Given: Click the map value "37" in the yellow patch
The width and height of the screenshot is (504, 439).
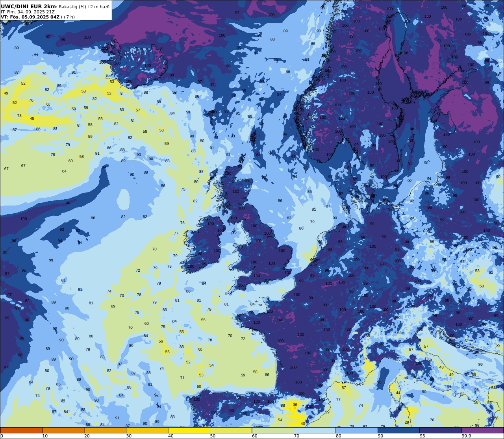Looking at the screenshot, I should tap(366, 358).
